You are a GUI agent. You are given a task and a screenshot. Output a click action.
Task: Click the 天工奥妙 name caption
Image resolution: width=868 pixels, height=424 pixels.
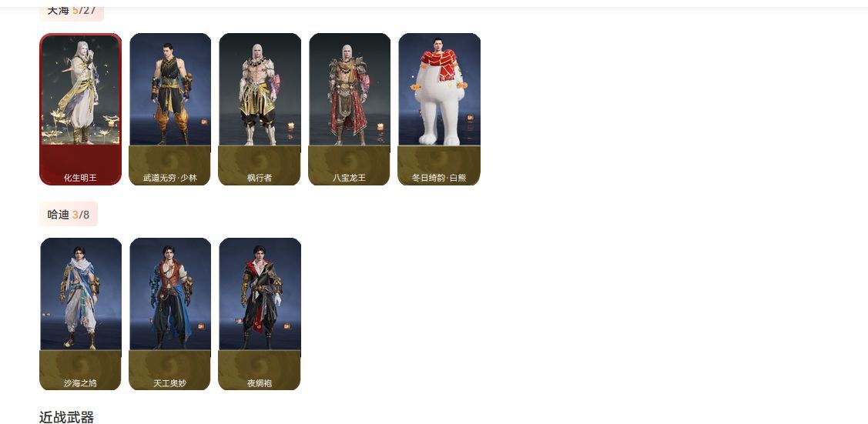coord(170,383)
